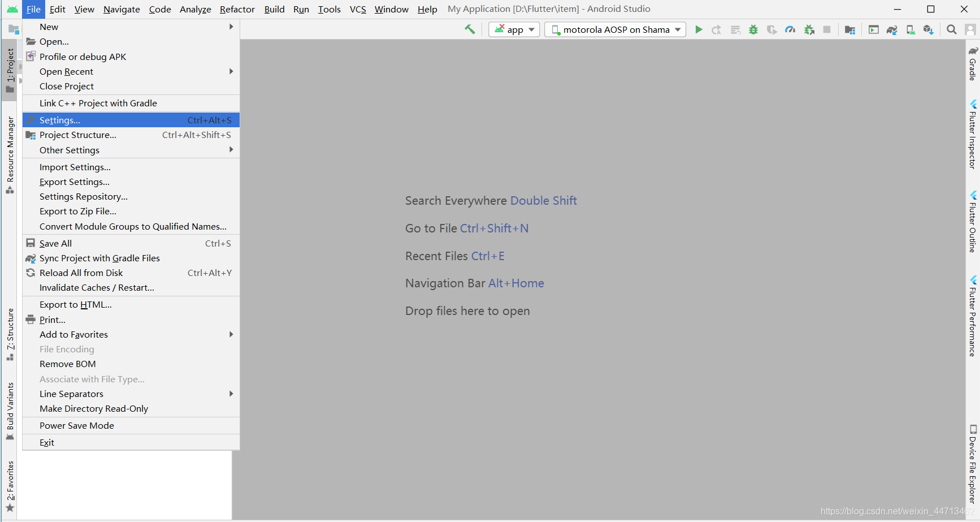This screenshot has height=522, width=980.
Task: Choose Import Settings...
Action: (x=131, y=167)
